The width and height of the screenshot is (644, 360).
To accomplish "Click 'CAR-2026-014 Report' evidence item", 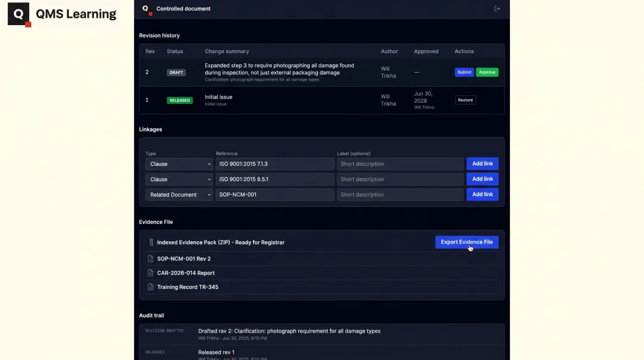I will click(185, 273).
